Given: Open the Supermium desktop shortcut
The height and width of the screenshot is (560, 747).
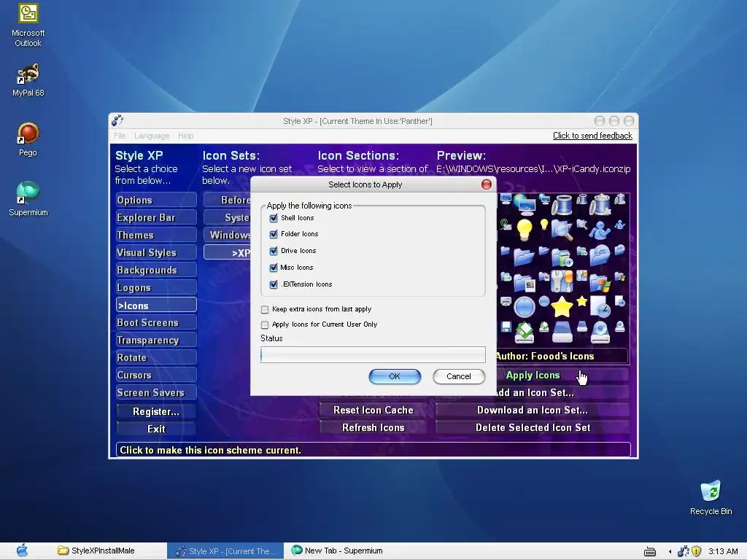Looking at the screenshot, I should (28, 199).
